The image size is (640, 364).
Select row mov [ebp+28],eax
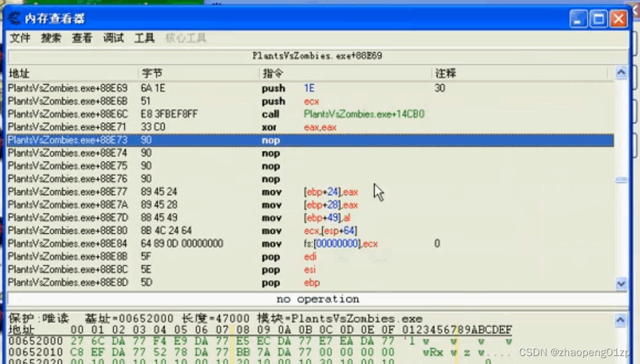click(x=310, y=205)
